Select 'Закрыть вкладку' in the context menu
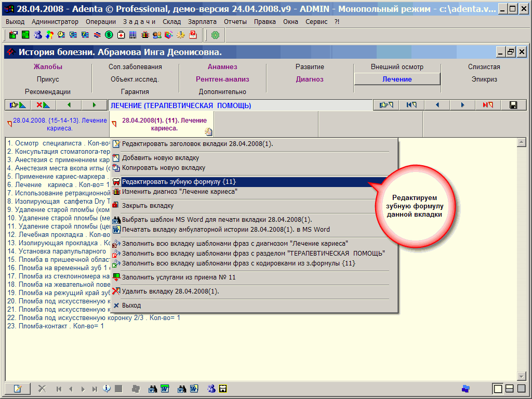Viewport: 532px width, 399px height. 148,206
